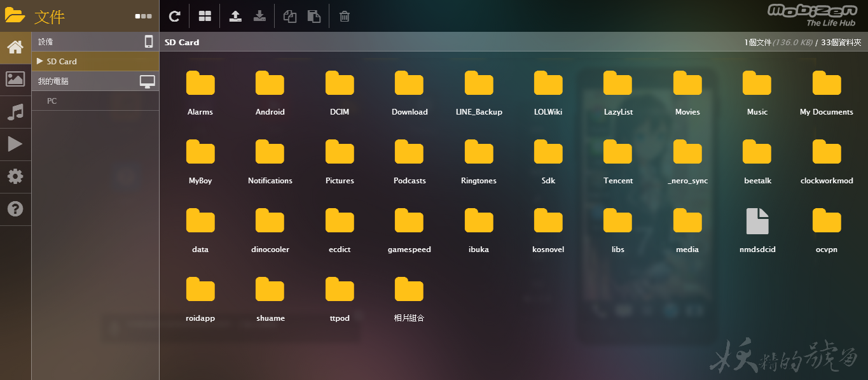This screenshot has height=380, width=868.
Task: Open the Music sidebar icon
Action: (15, 112)
